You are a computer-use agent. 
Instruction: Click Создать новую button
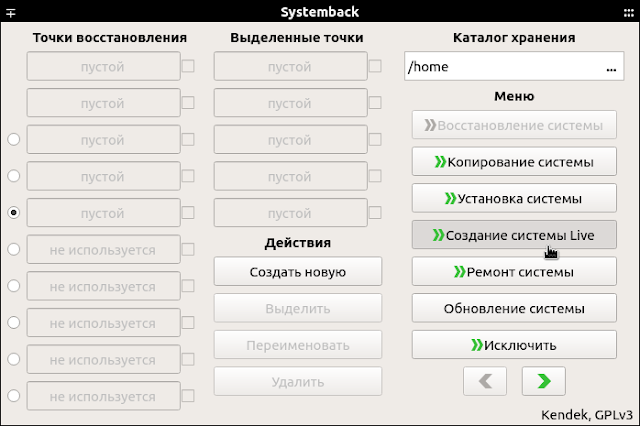298,271
